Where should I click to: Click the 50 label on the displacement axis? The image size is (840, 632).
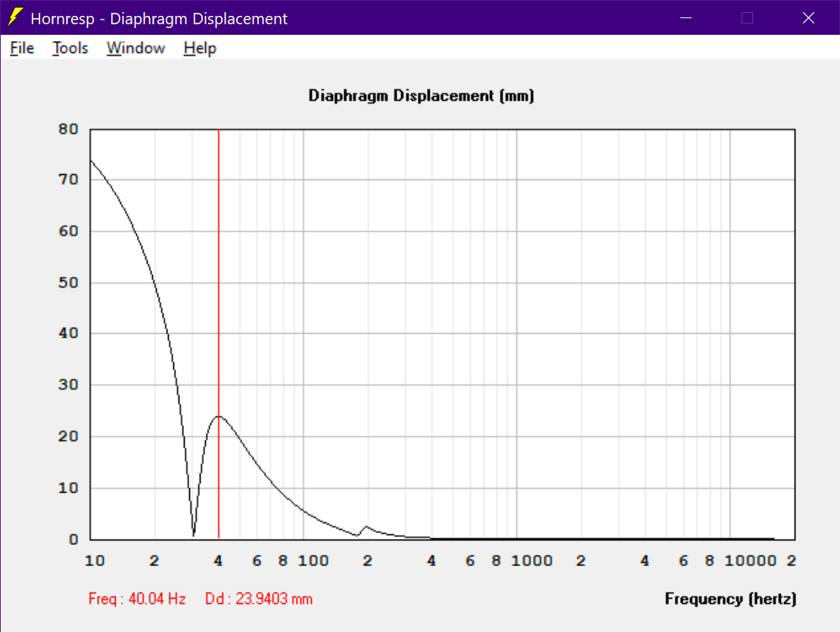coord(68,283)
